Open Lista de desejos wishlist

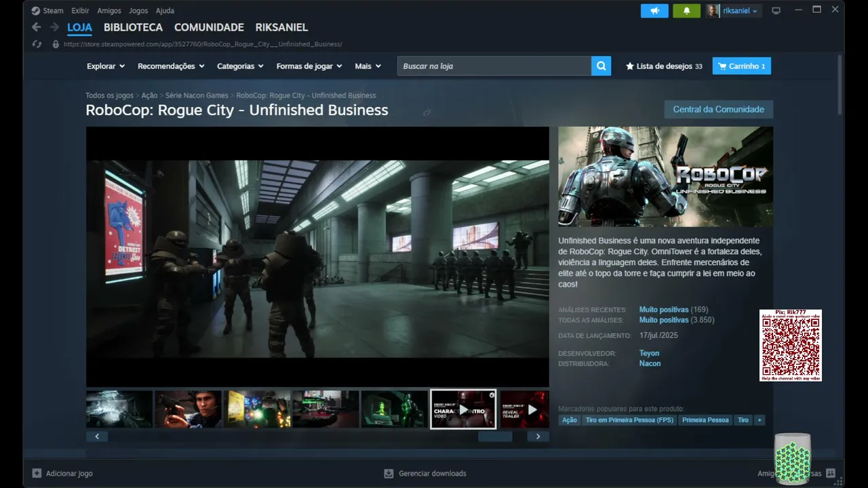[664, 66]
